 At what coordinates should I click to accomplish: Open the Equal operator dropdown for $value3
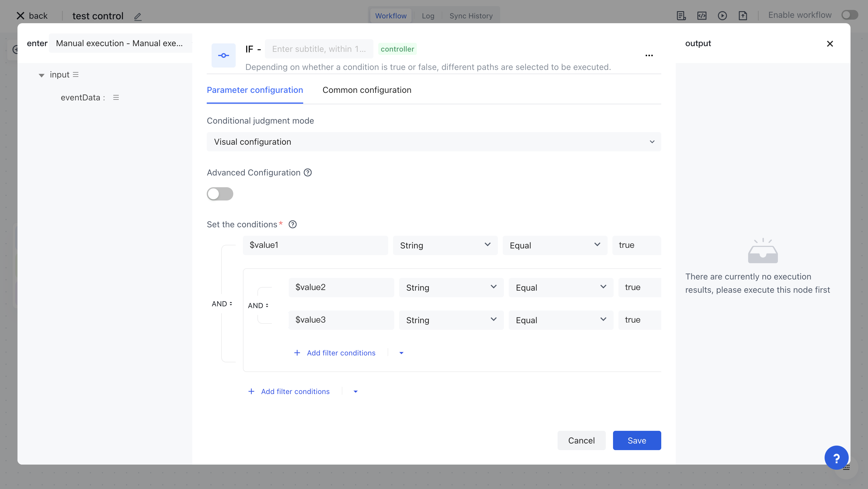[x=561, y=320]
